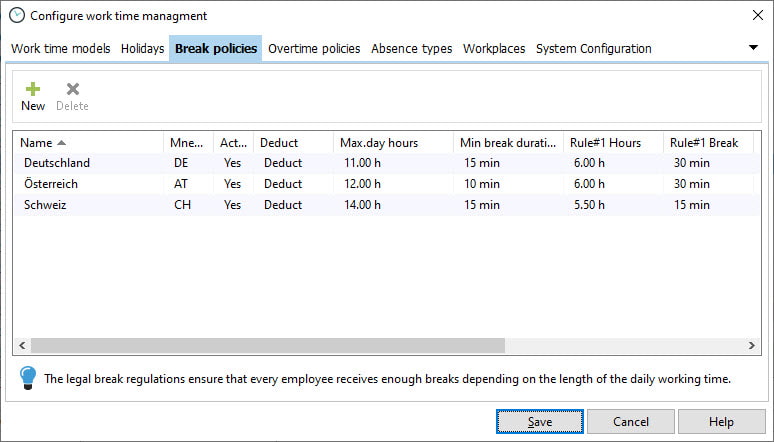
Task: Switch to the Overtime policies tab
Action: point(314,48)
